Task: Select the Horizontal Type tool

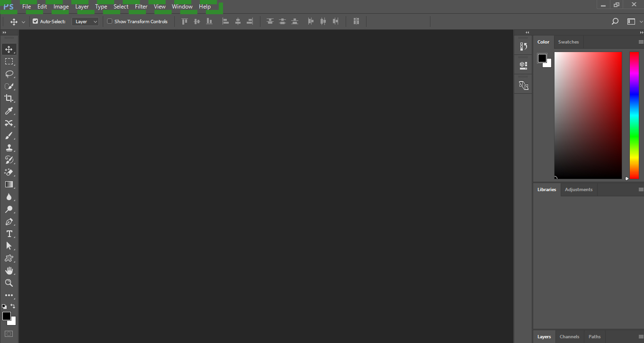Action: (9, 234)
